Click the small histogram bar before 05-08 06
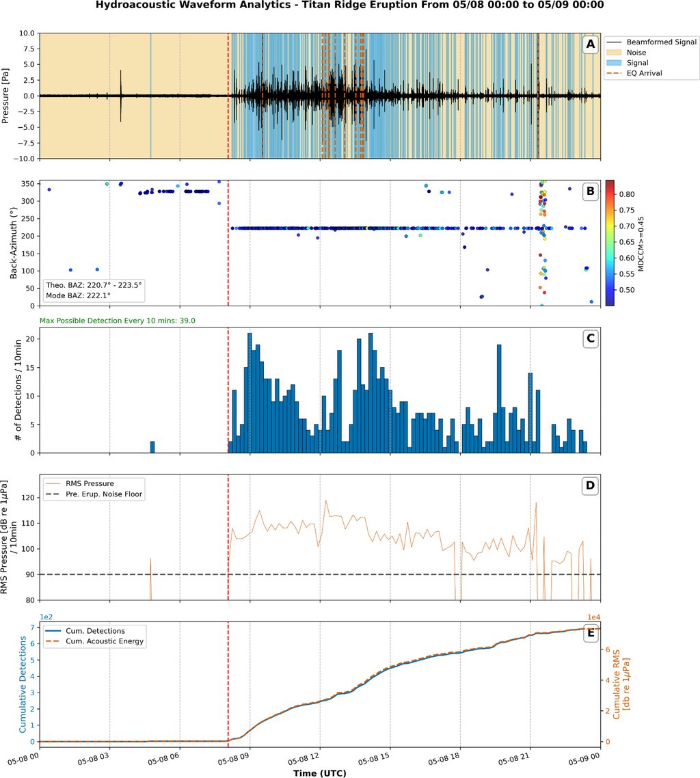 [152, 447]
